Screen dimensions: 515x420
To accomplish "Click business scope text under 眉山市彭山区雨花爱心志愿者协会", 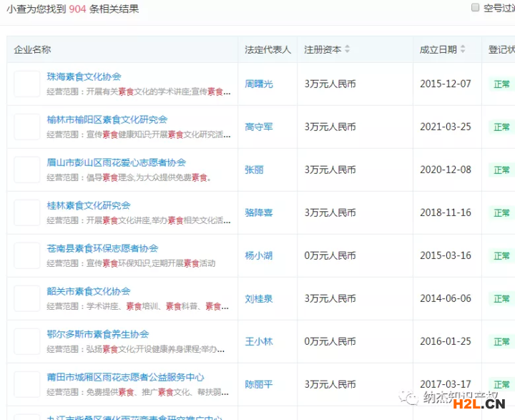I will (x=129, y=177).
